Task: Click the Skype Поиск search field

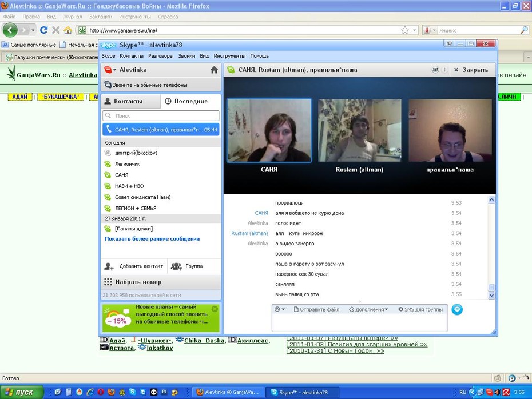Action: pos(161,115)
